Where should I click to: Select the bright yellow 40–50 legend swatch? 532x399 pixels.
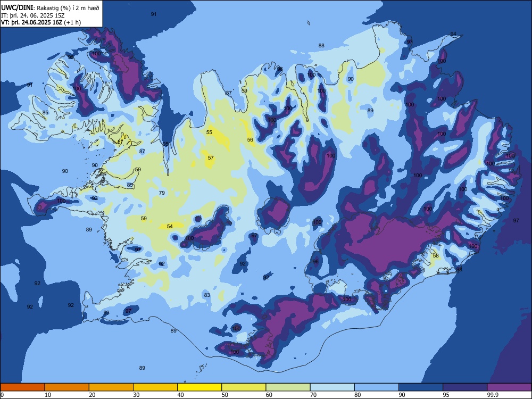199,387
